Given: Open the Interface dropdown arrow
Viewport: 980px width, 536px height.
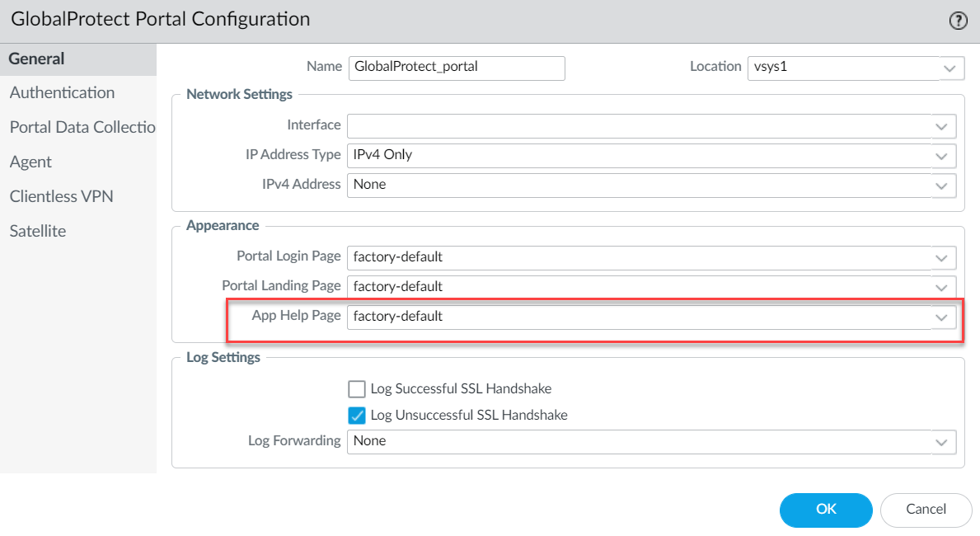Looking at the screenshot, I should pyautogui.click(x=941, y=126).
